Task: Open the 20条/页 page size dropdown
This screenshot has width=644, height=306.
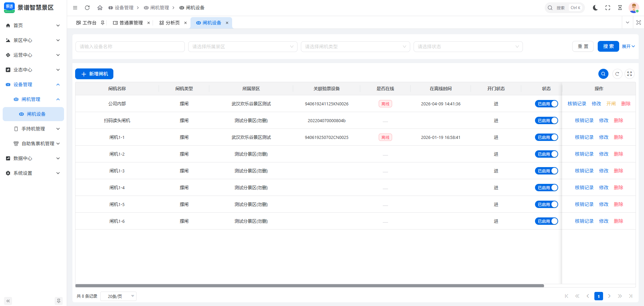Action: point(118,296)
